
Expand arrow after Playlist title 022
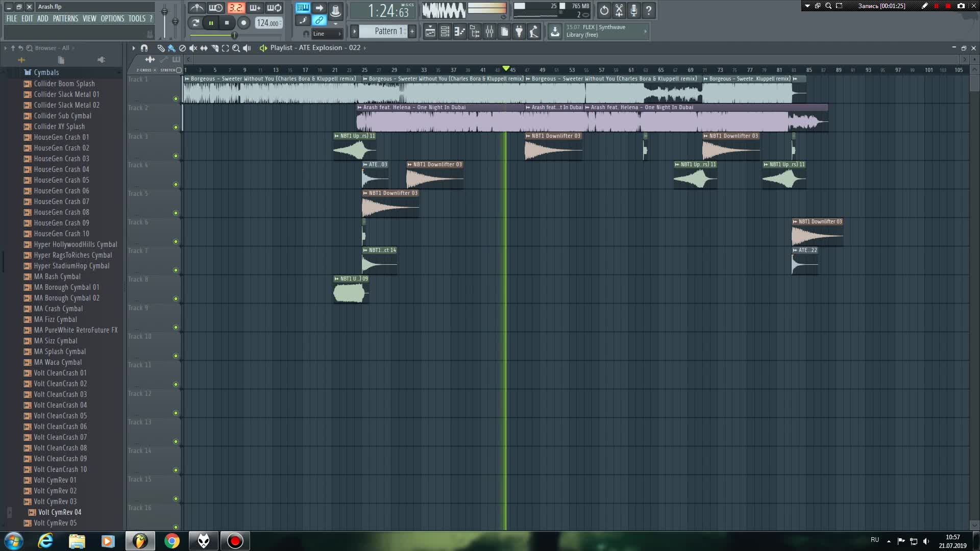coord(364,48)
